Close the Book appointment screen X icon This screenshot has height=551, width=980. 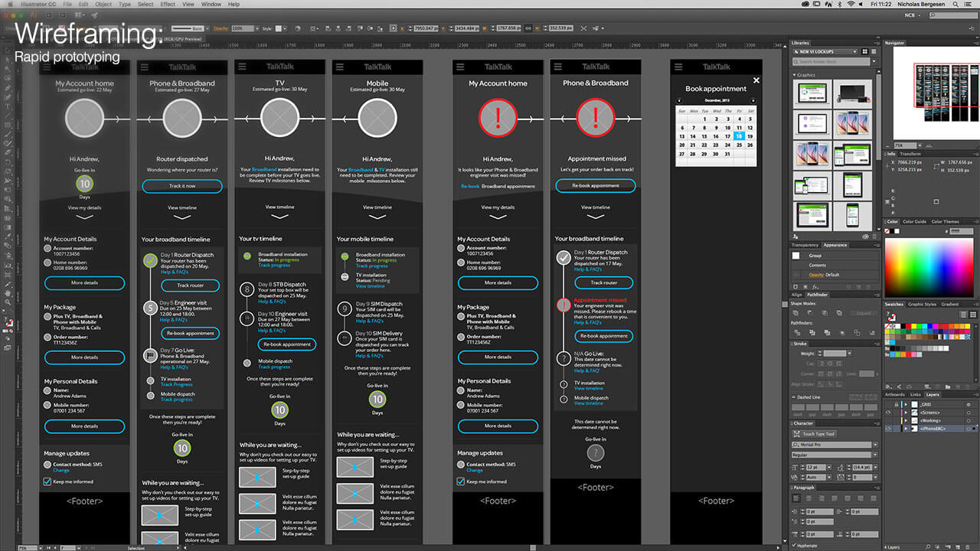point(756,80)
